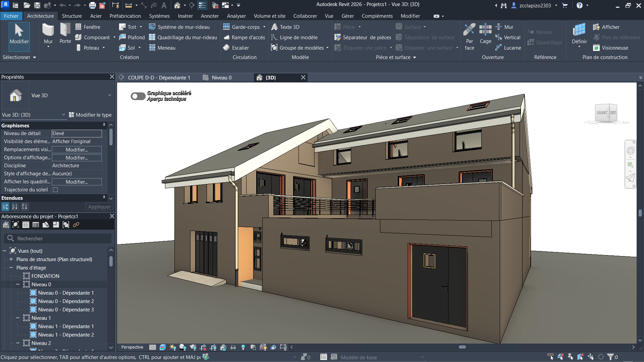
Task: Open the Vue 3D type selector dropdown
Action: pyautogui.click(x=109, y=96)
